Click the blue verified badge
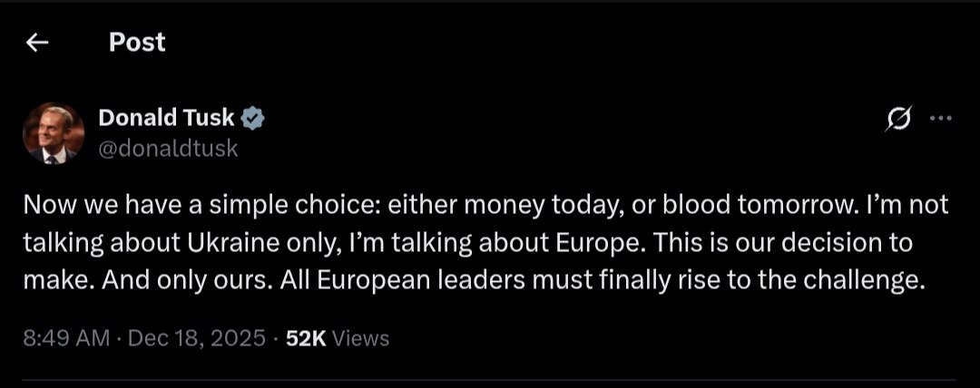The height and width of the screenshot is (388, 980). (252, 117)
